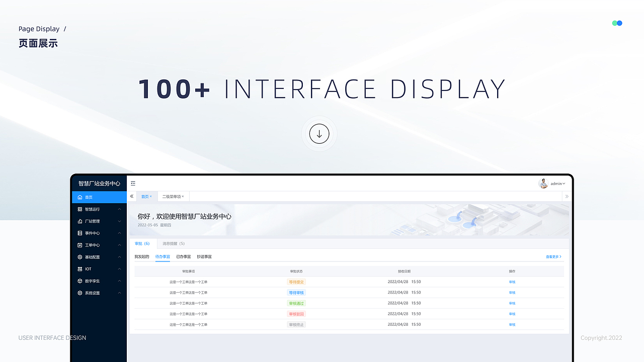Click the 厂站管理 sidebar icon
Screen dimensions: 644x362
[x=80, y=221]
